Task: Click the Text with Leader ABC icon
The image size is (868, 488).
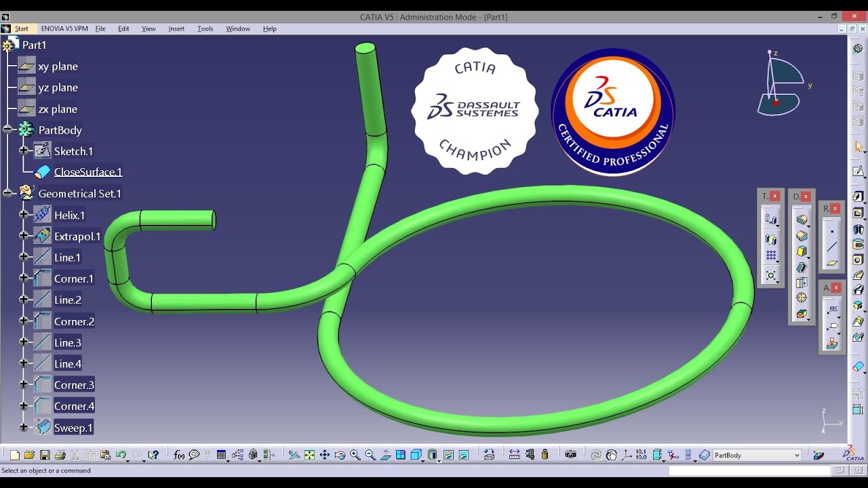Action: pos(833,310)
